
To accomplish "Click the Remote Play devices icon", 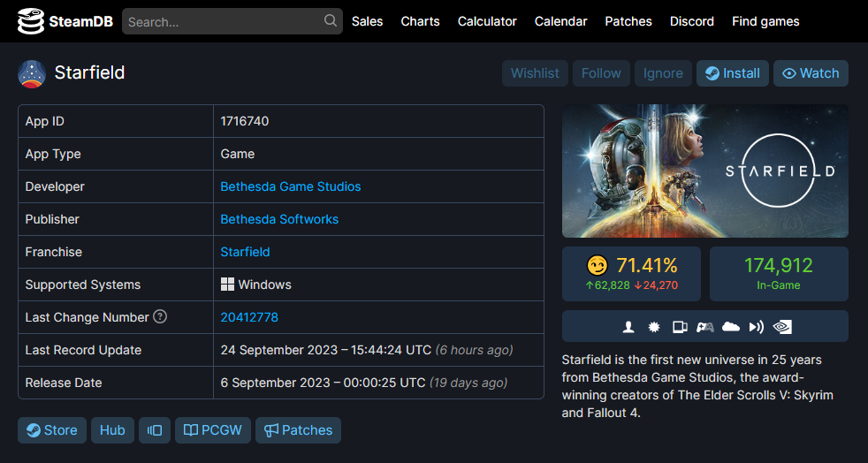I will [680, 327].
